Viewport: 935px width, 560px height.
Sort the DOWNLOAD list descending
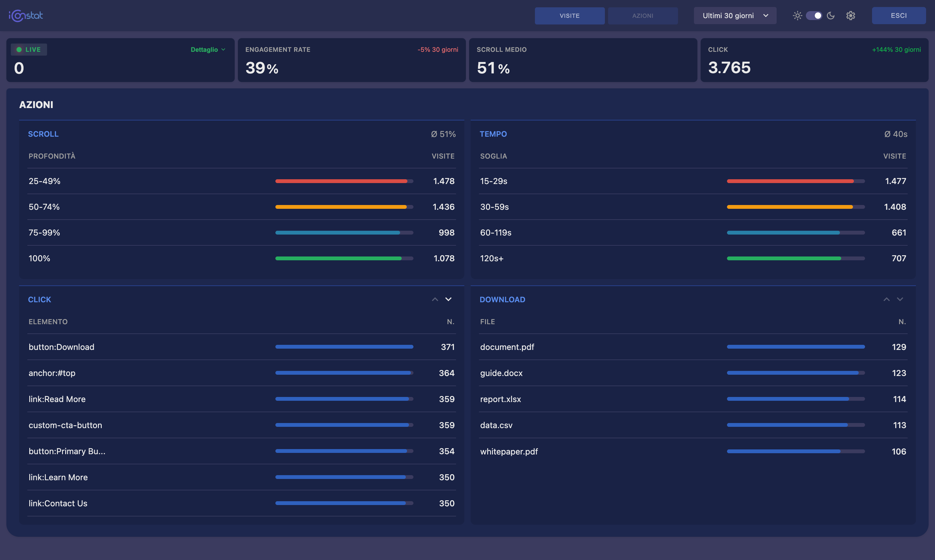pyautogui.click(x=900, y=299)
